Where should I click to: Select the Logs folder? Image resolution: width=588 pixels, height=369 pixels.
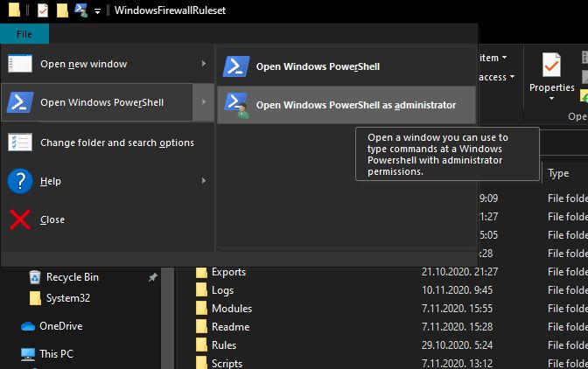[x=222, y=290]
